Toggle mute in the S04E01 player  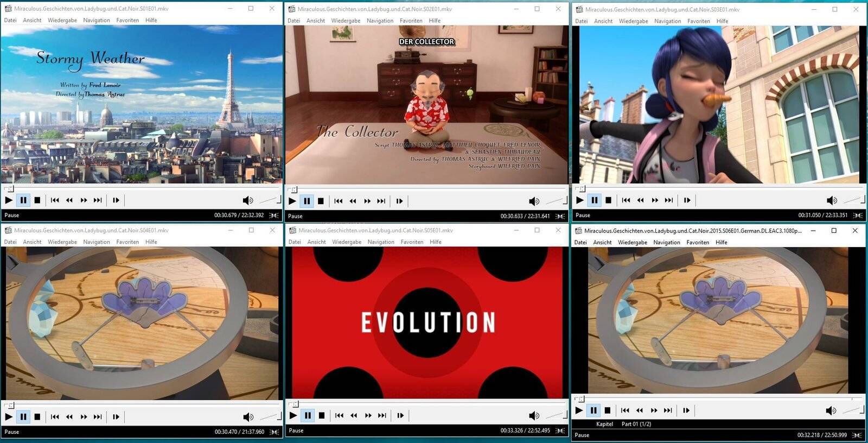click(248, 417)
